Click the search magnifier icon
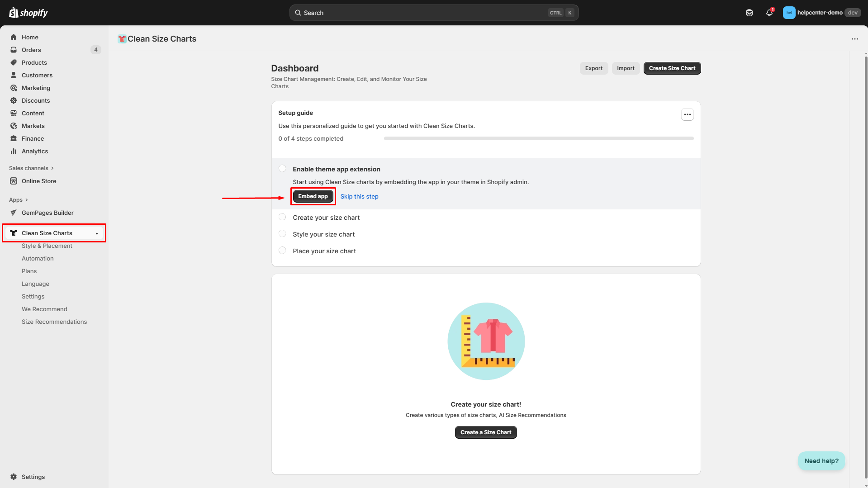The height and width of the screenshot is (488, 868). [x=298, y=13]
